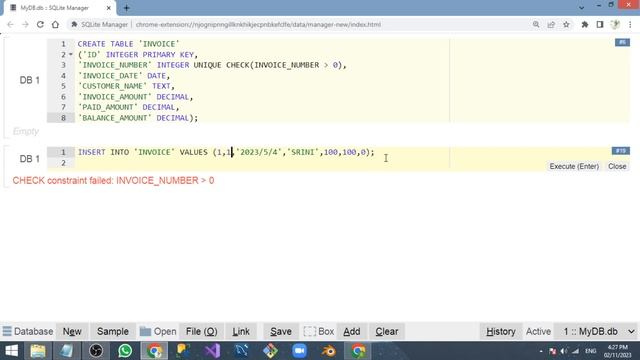640x360 pixels.
Task: Show hidden system tray icons
Action: pos(541,351)
